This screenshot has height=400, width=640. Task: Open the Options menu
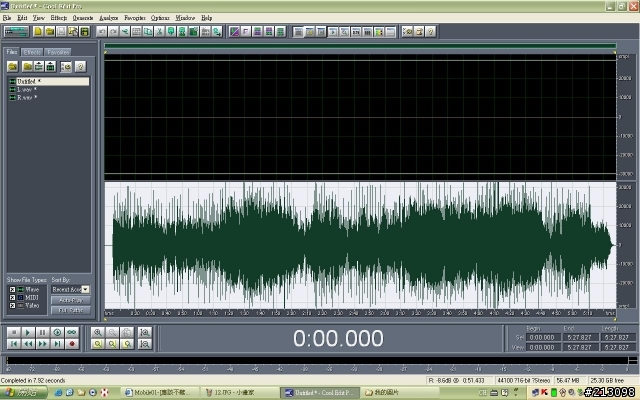(160, 18)
